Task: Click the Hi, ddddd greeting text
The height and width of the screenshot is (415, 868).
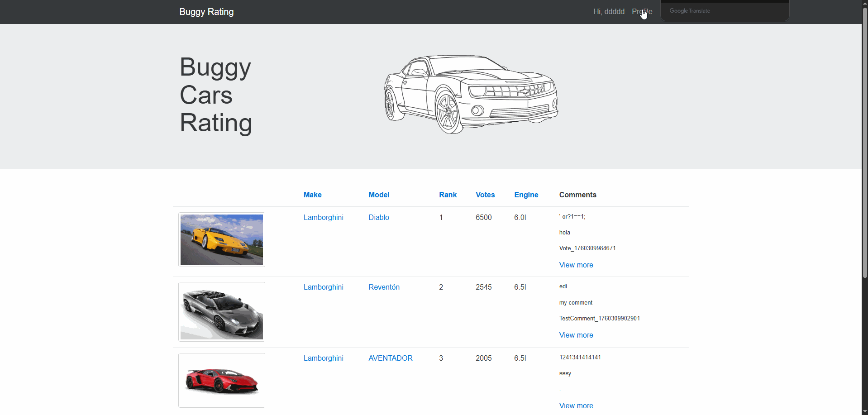Action: [609, 12]
